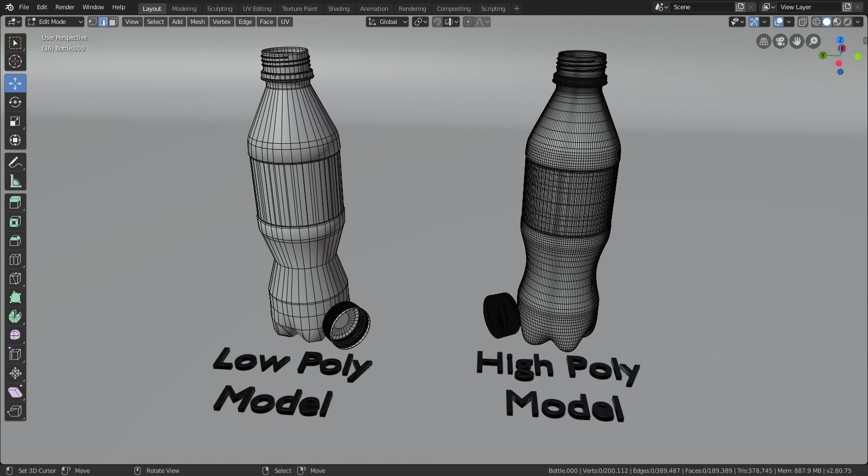Open the editor type dropdown
The width and height of the screenshot is (868, 476).
click(x=14, y=22)
